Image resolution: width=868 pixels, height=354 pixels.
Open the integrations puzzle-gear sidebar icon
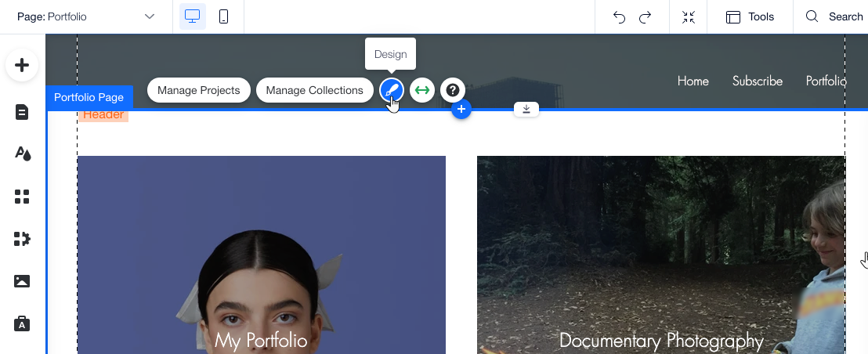point(22,238)
